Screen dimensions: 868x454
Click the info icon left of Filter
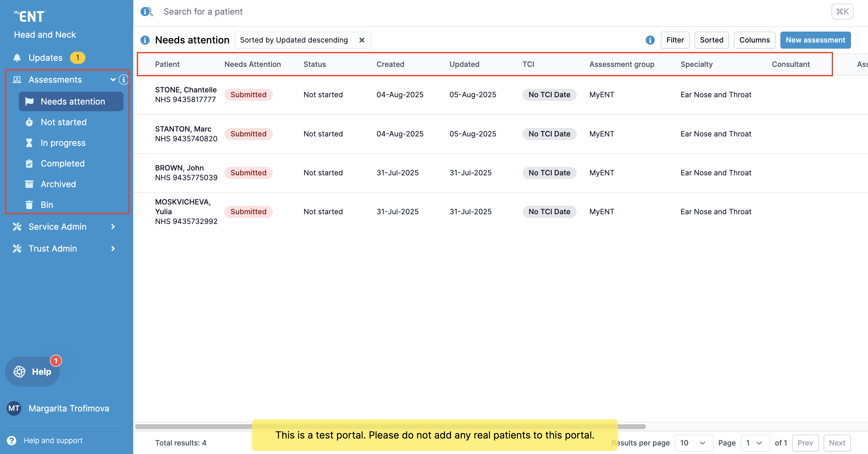tap(650, 40)
